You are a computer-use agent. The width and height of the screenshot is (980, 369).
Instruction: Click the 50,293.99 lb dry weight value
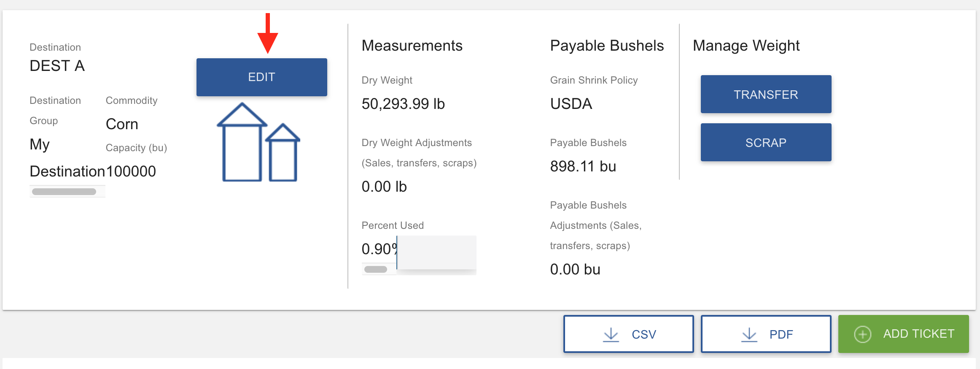403,104
